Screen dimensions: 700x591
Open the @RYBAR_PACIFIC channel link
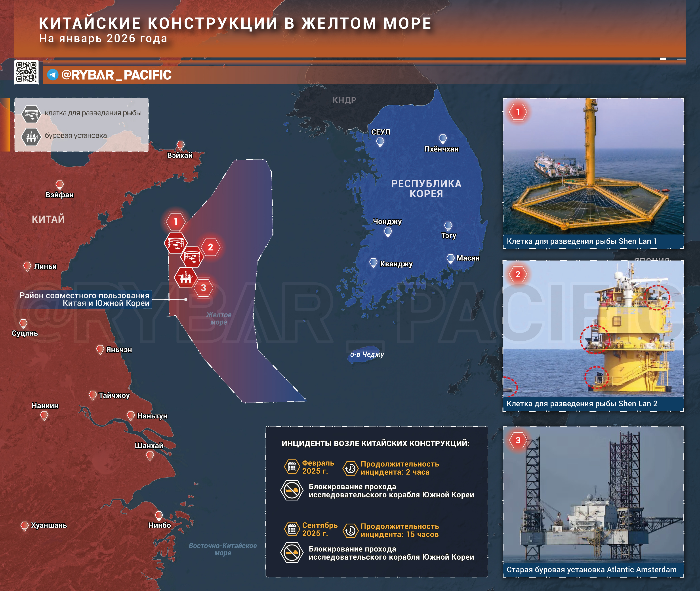(x=116, y=75)
